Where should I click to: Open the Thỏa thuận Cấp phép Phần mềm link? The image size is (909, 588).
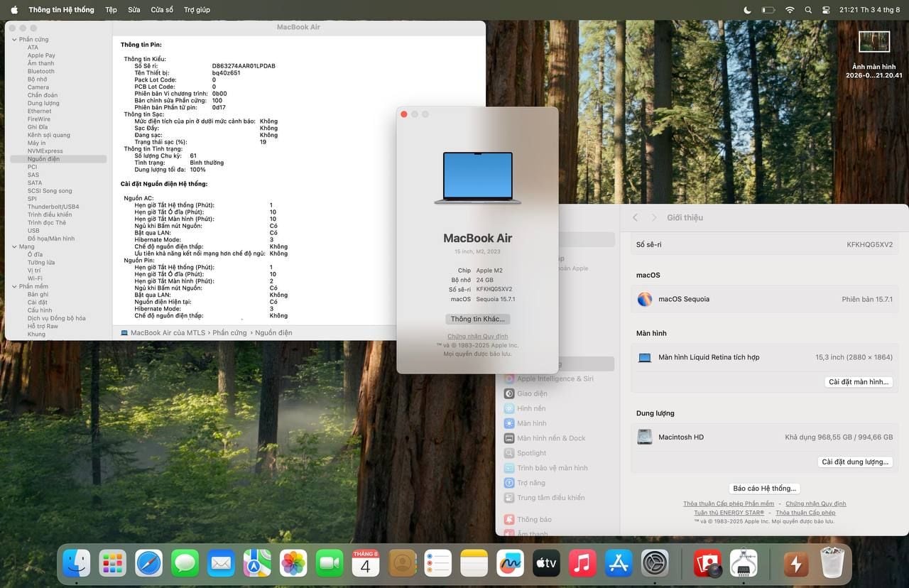pyautogui.click(x=729, y=503)
